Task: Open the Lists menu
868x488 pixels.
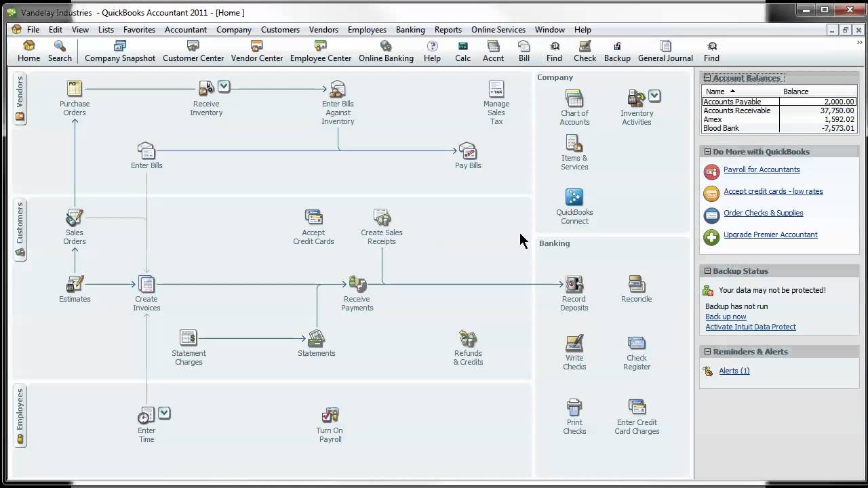Action: click(x=106, y=30)
